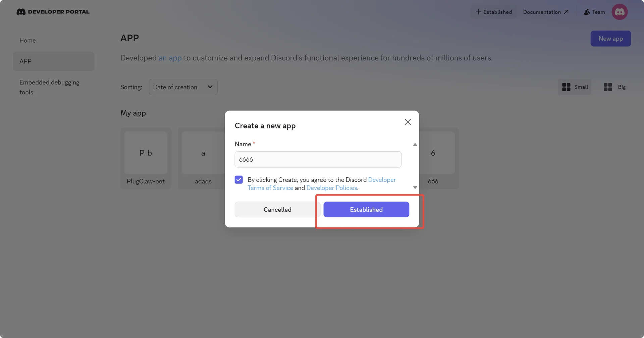Image resolution: width=644 pixels, height=338 pixels.
Task: Open Documentation external link arrow
Action: click(x=566, y=12)
